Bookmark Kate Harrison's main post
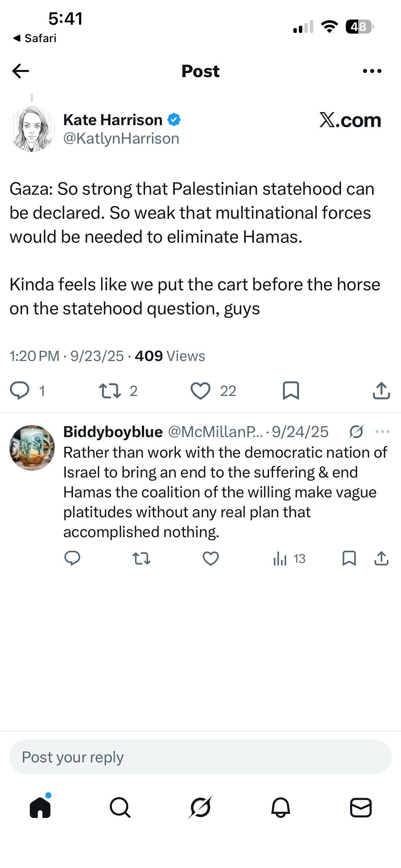401x868 pixels. [x=291, y=390]
